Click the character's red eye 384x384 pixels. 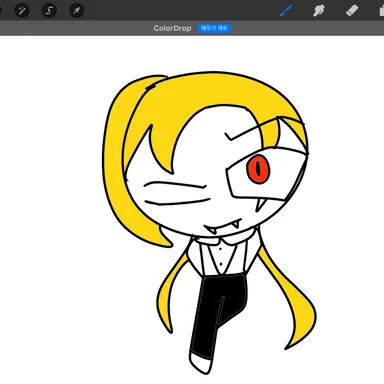[258, 169]
